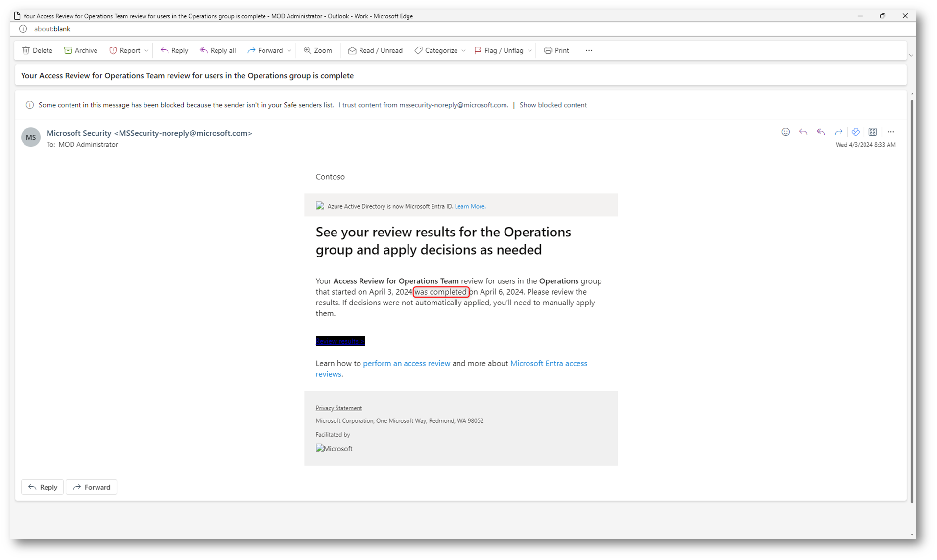Trust content from mssecurity-noreply@microsoft.com

423,105
